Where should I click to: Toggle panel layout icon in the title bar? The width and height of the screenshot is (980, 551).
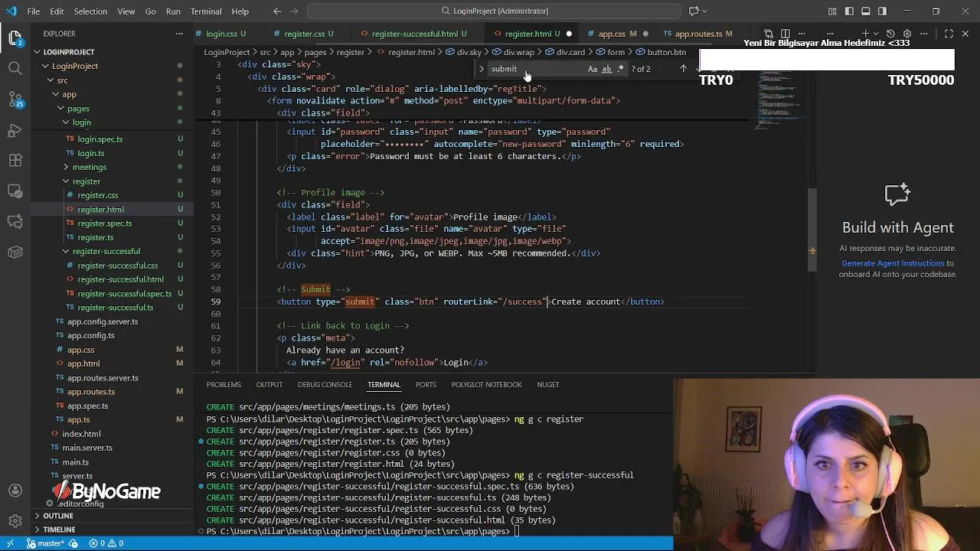pos(866,11)
